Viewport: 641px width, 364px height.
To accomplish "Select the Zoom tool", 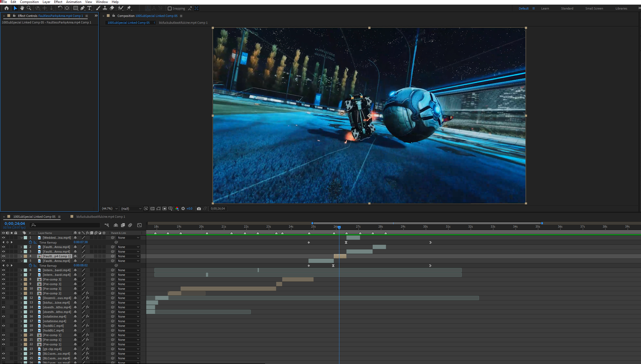I will [29, 8].
